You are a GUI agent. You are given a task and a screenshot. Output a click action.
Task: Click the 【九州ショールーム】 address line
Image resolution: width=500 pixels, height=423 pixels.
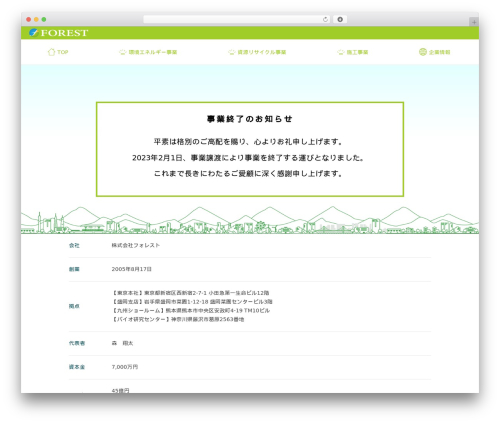pyautogui.click(x=191, y=311)
